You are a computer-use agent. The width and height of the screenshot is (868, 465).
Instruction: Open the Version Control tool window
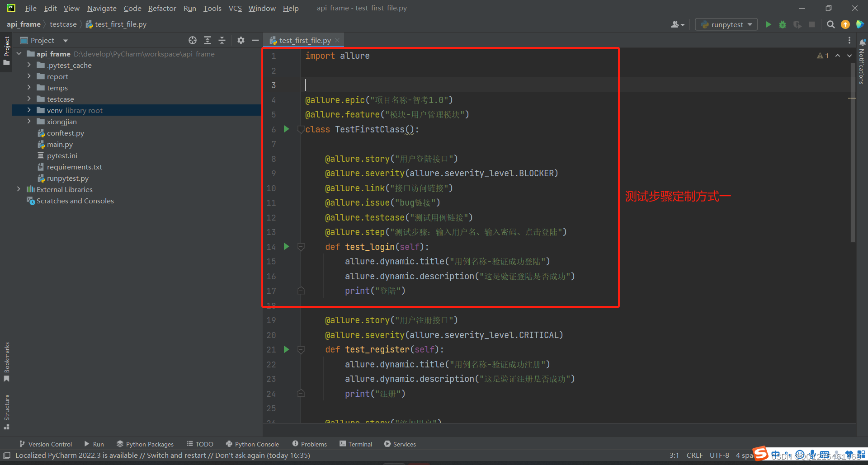46,444
